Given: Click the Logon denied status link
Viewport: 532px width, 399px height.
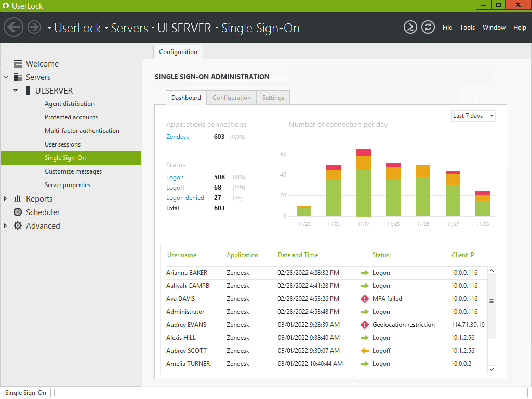Looking at the screenshot, I should pyautogui.click(x=185, y=198).
